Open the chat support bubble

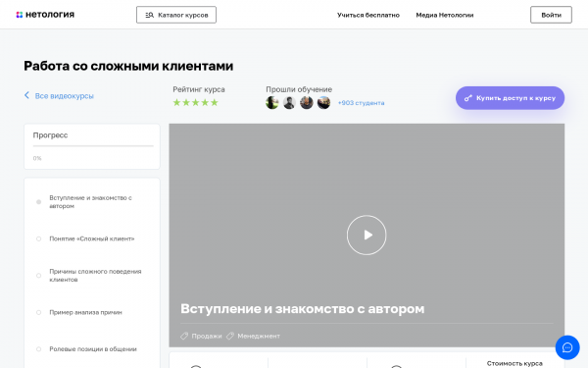pyautogui.click(x=567, y=347)
